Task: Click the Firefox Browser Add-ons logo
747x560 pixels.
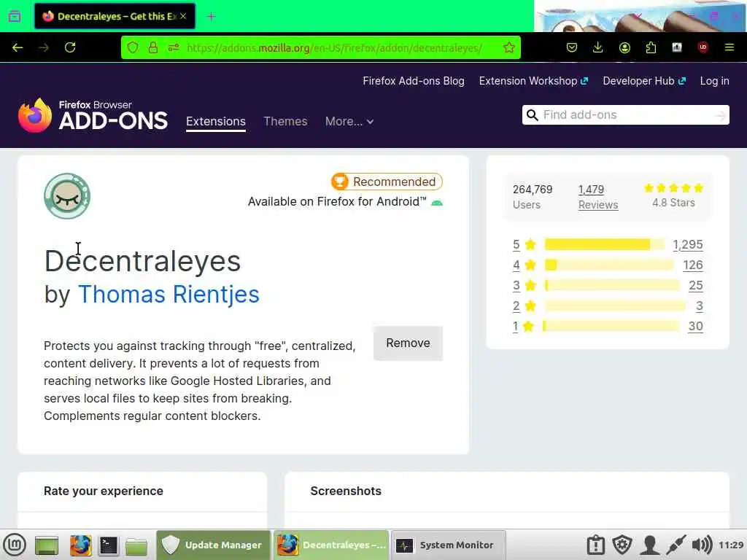Action: click(93, 115)
